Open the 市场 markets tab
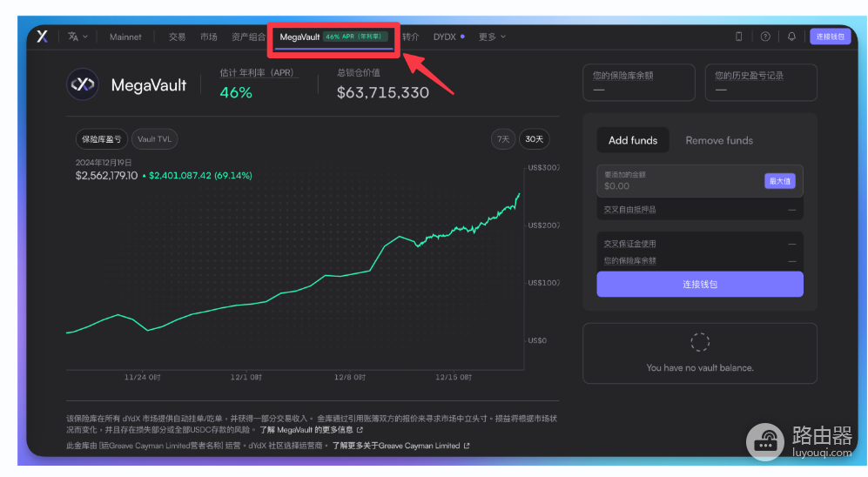Viewport: 868px width, 477px height. click(x=209, y=37)
